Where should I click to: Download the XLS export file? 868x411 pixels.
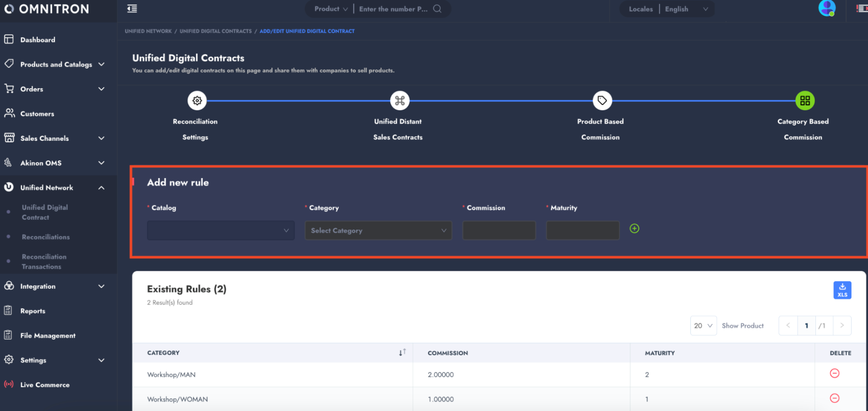(842, 290)
